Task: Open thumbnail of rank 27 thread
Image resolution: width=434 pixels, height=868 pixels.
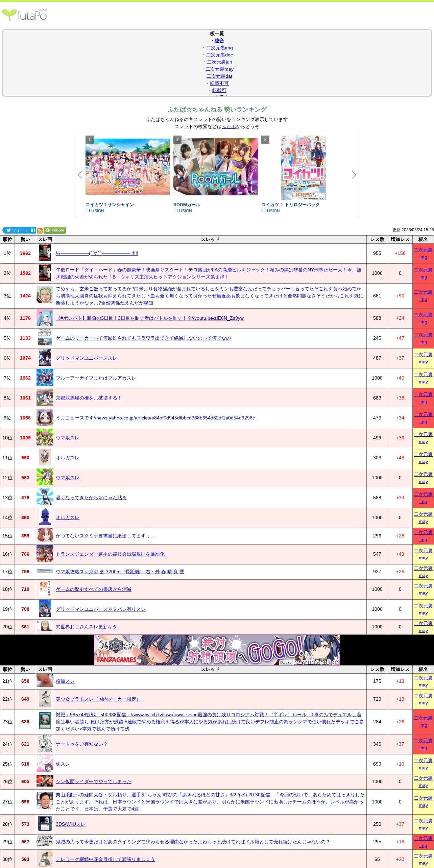Action: click(x=45, y=801)
